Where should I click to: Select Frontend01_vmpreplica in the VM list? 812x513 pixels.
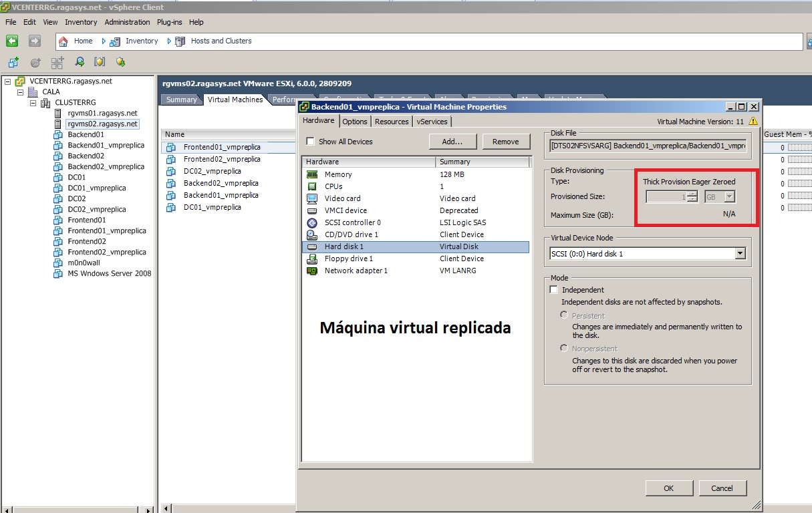(x=222, y=147)
